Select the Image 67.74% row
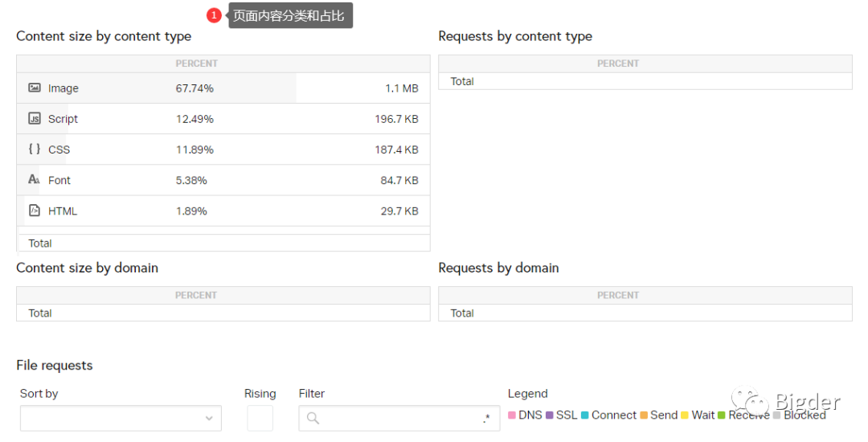 click(223, 88)
